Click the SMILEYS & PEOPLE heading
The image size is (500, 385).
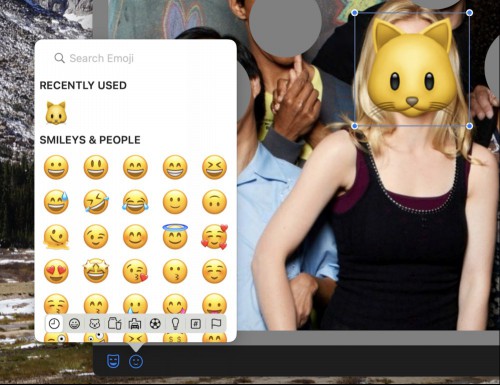(90, 140)
